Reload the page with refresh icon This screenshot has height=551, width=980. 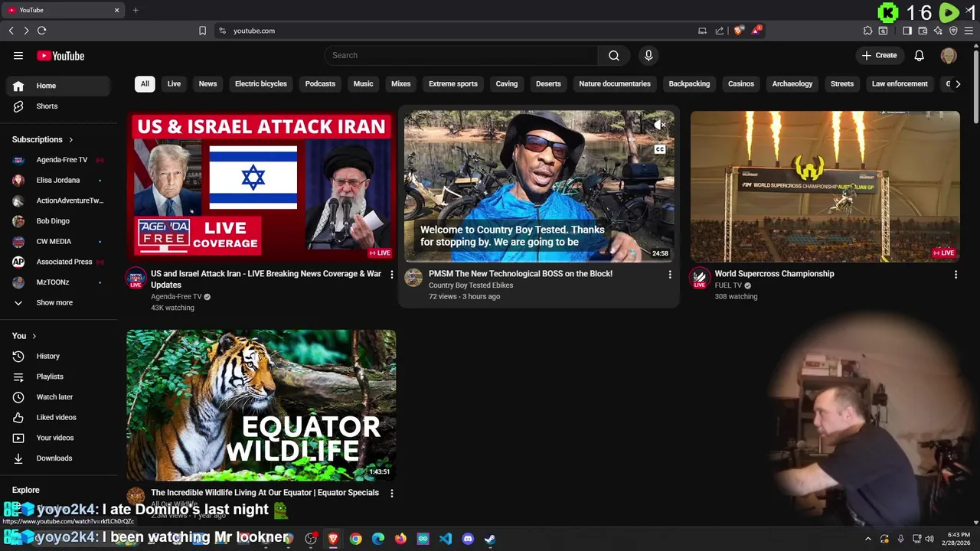click(41, 31)
